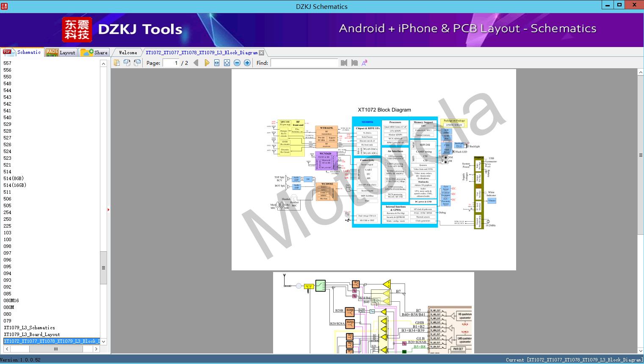Select item 092 in the file list
Viewport: 644px width, 364px height.
8,287
